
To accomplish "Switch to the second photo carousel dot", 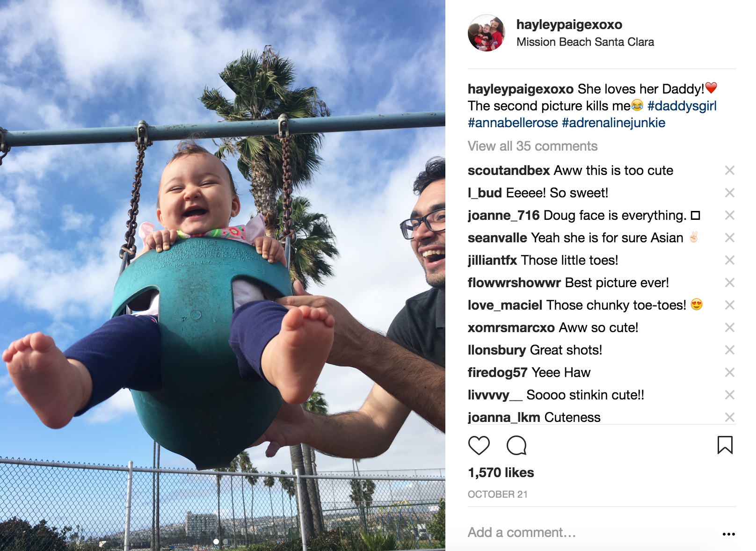I will (225, 542).
